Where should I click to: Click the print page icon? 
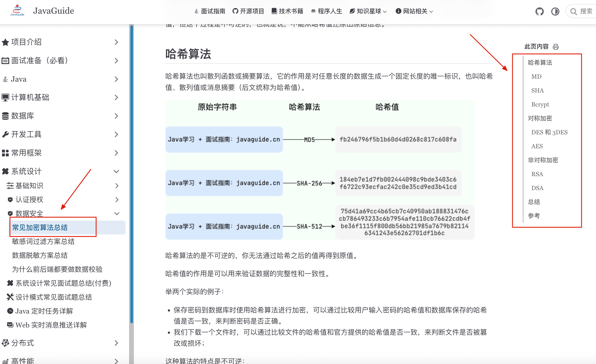coord(556,47)
